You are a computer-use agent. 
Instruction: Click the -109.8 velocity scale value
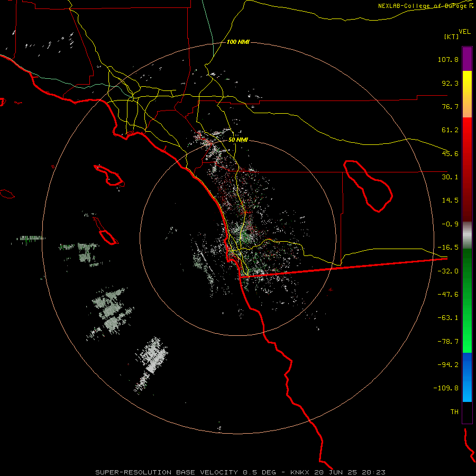(x=446, y=388)
